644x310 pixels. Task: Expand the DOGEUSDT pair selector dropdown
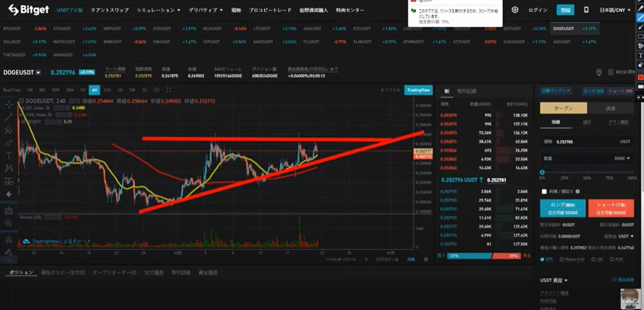(38, 73)
